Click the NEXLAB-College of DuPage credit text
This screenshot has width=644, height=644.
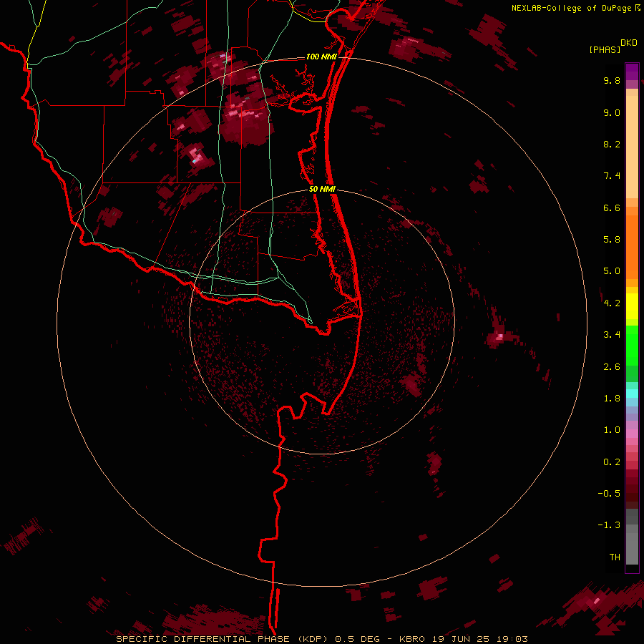(571, 8)
